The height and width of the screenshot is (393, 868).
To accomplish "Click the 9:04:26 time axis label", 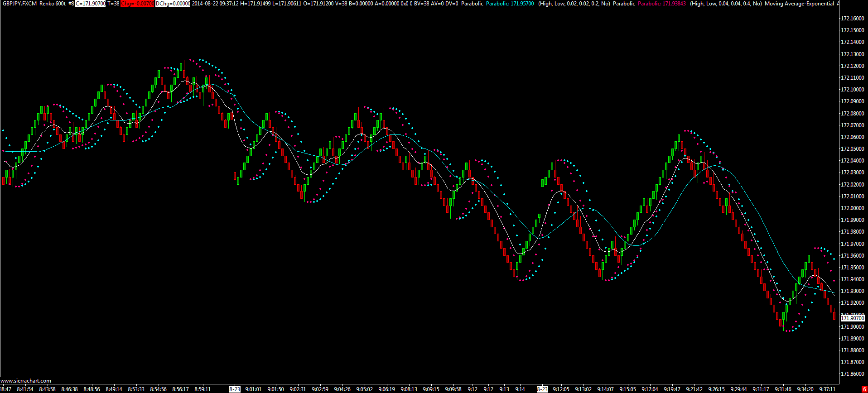I will coord(342,389).
